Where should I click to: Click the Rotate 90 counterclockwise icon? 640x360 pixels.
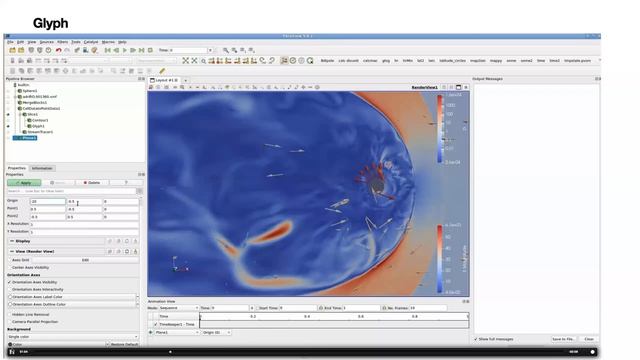(x=271, y=60)
